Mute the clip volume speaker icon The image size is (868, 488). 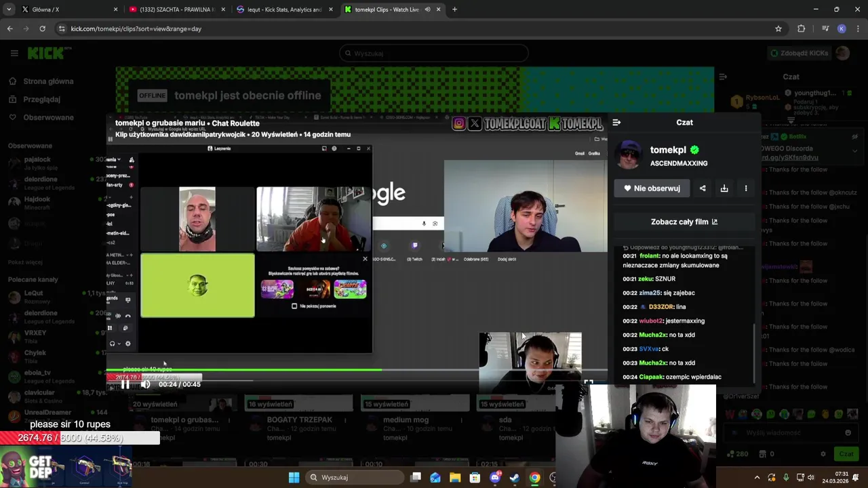pyautogui.click(x=145, y=384)
